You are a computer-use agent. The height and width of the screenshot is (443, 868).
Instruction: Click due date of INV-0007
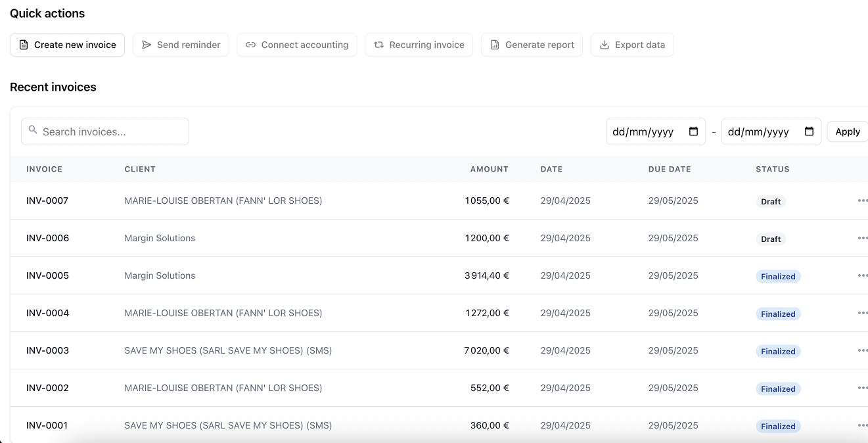click(x=673, y=200)
